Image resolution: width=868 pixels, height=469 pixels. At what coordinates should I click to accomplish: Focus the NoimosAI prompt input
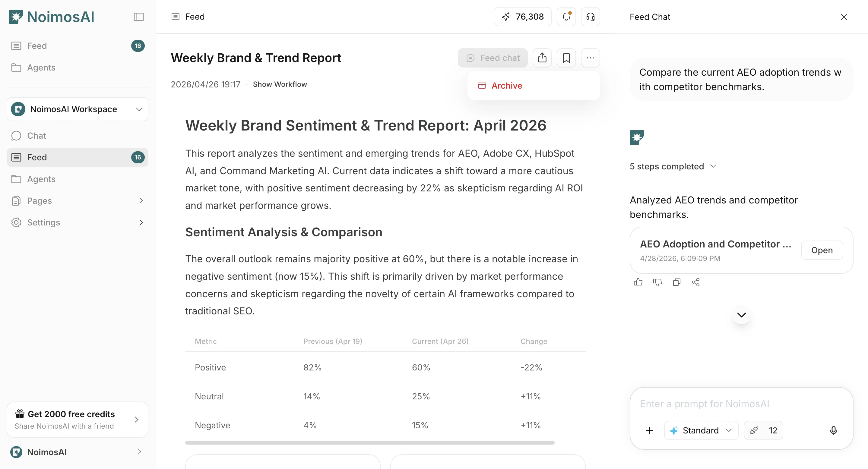coord(741,404)
